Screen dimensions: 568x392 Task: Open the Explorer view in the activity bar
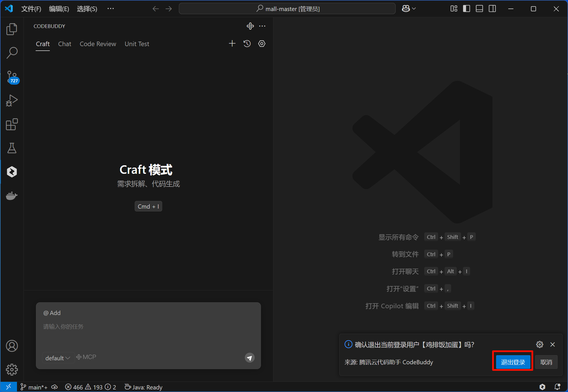[12, 29]
